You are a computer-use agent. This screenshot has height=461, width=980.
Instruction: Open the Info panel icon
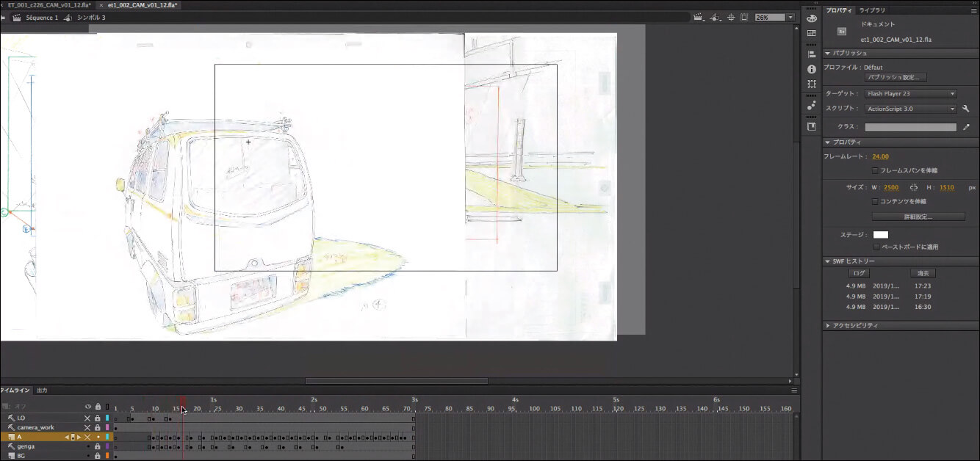click(812, 69)
